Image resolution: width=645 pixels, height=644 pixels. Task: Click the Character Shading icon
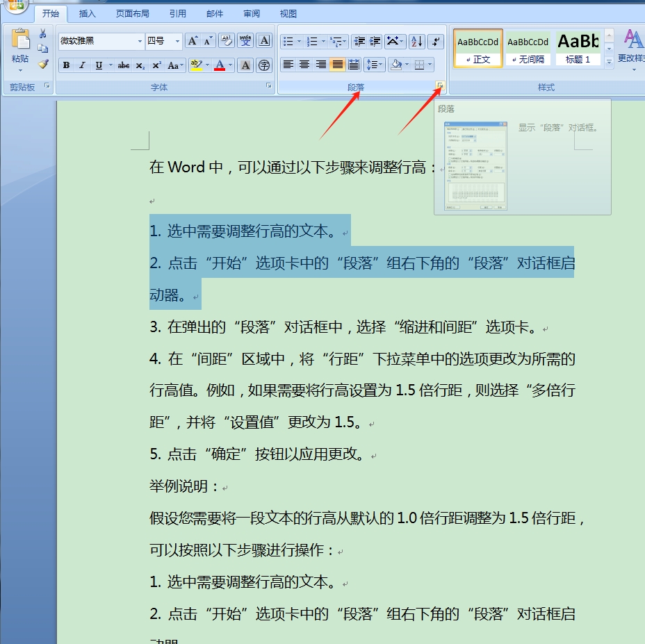tap(245, 65)
